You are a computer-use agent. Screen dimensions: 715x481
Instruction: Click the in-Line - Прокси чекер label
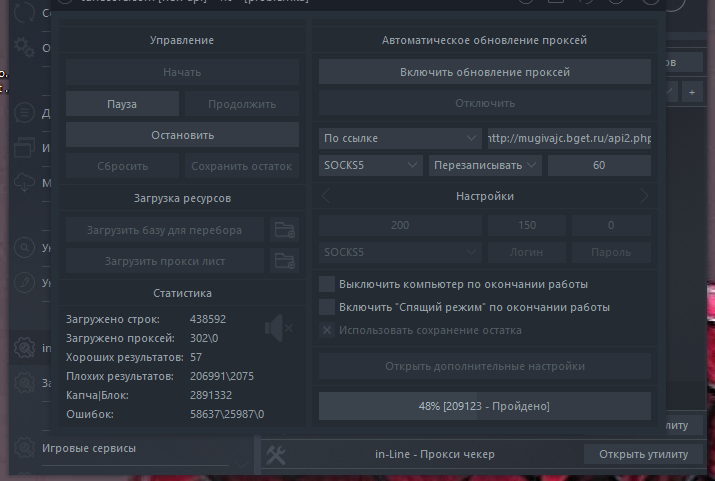(435, 455)
